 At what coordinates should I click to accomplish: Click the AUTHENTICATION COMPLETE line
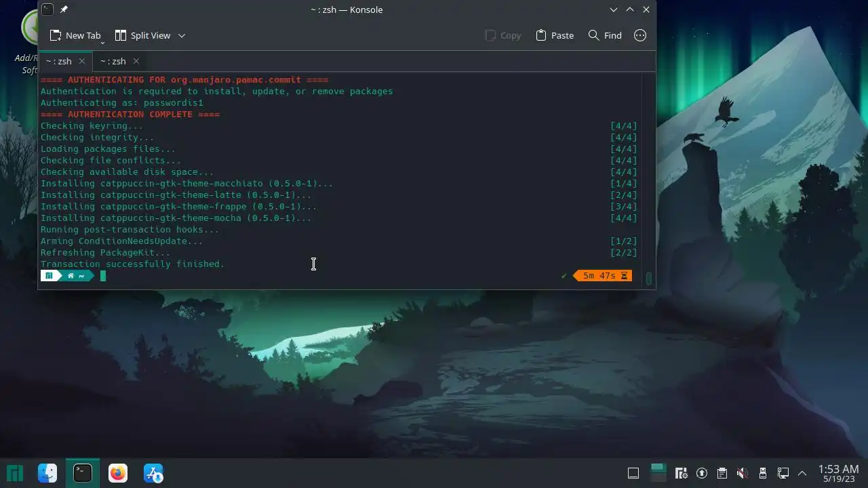(x=130, y=115)
